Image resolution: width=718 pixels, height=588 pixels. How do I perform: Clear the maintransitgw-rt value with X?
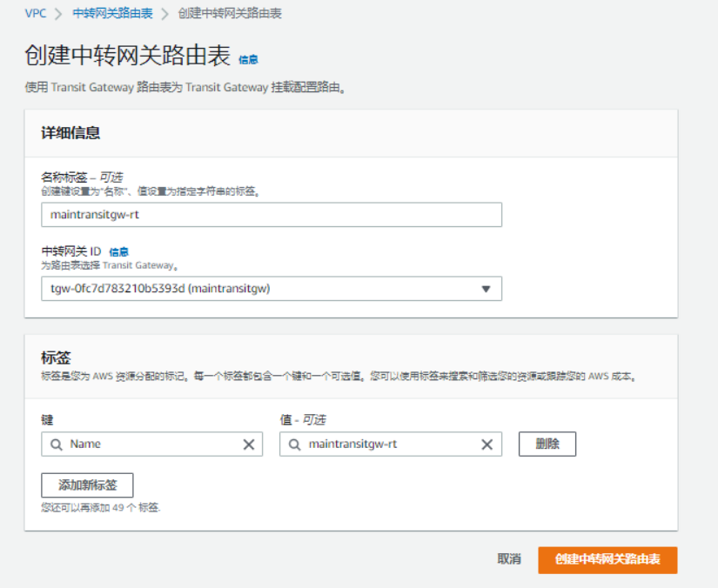[487, 444]
